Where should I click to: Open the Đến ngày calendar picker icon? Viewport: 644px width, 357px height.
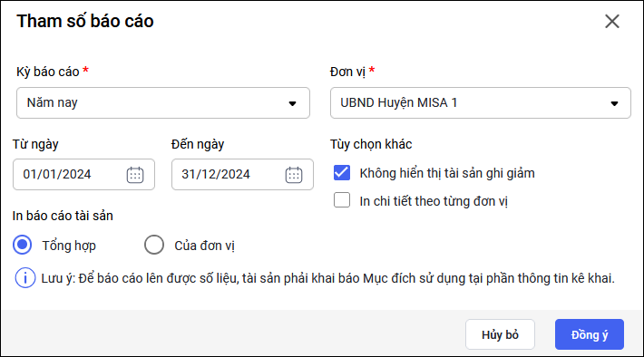294,175
